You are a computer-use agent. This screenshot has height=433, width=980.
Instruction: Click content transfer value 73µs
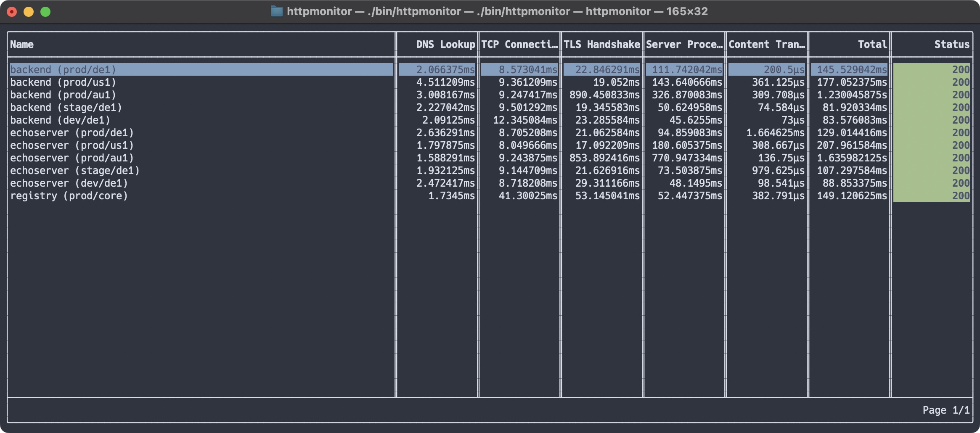coord(793,120)
